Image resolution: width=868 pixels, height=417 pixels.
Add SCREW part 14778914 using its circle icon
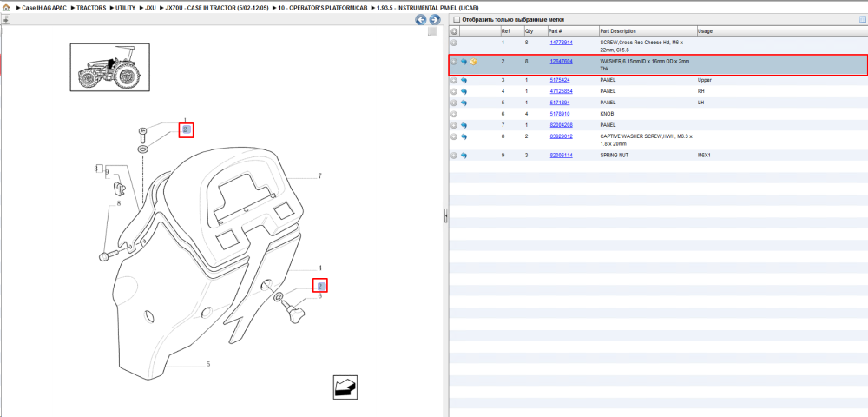454,43
